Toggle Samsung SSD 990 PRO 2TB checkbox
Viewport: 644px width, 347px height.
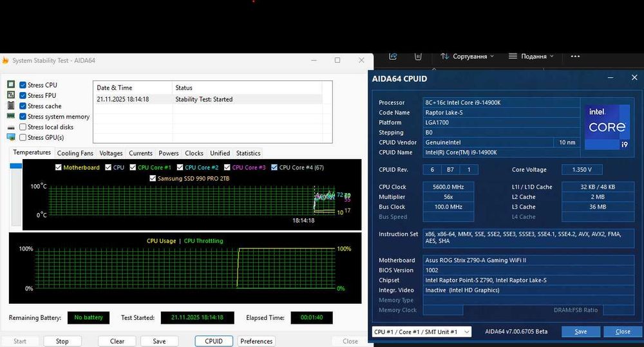pyautogui.click(x=153, y=178)
